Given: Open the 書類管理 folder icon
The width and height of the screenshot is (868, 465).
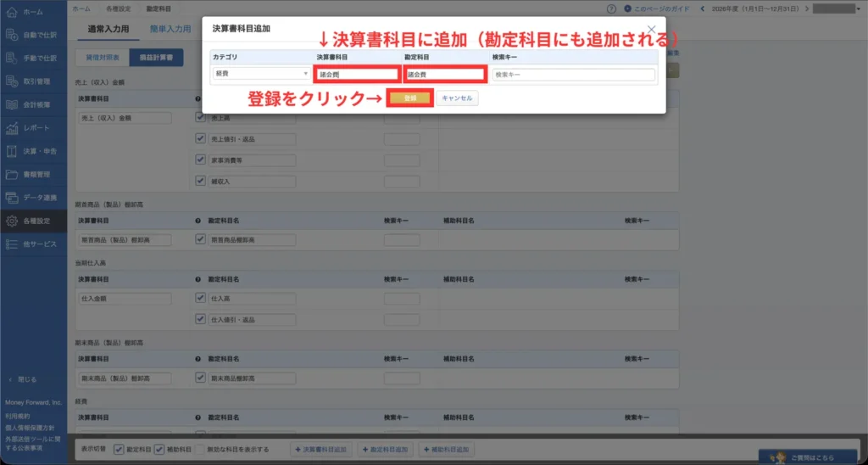Looking at the screenshot, I should click(x=12, y=175).
